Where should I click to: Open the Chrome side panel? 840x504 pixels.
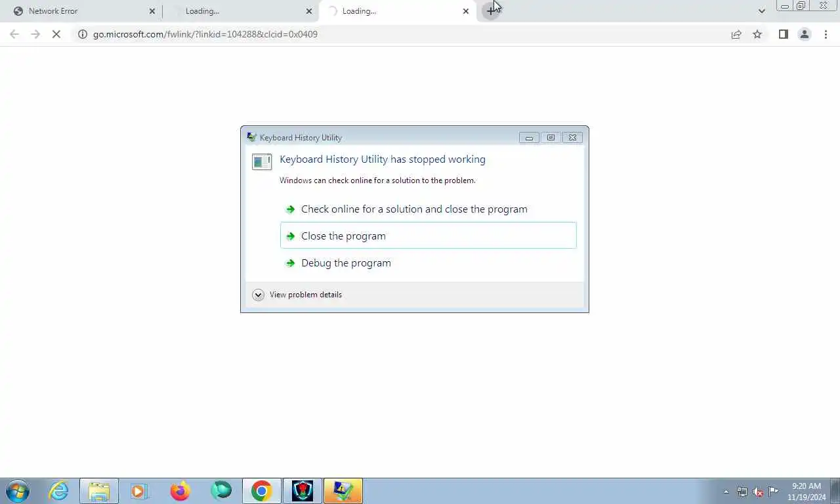tap(783, 34)
